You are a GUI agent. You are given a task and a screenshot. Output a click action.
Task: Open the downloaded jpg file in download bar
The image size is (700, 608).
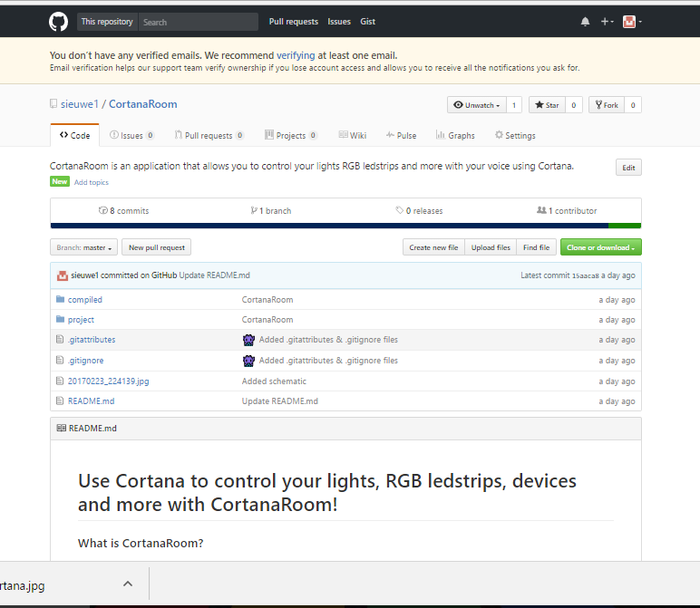coord(23,585)
